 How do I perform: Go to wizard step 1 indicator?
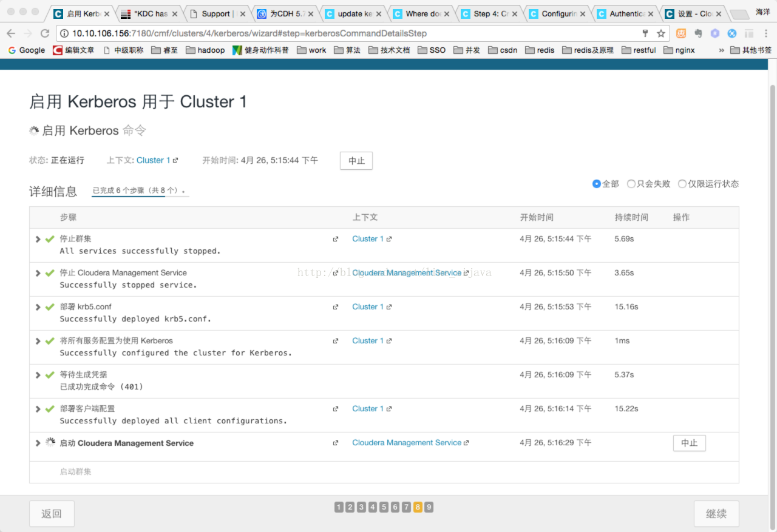coord(339,507)
